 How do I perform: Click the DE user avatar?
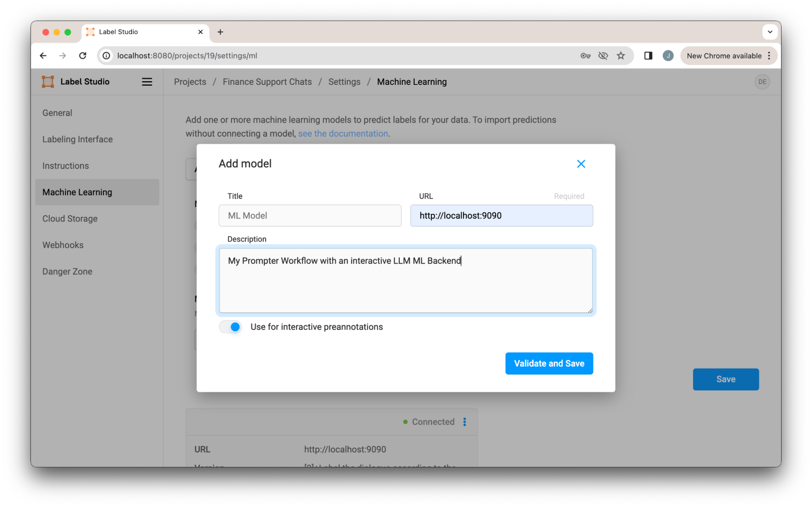point(762,82)
